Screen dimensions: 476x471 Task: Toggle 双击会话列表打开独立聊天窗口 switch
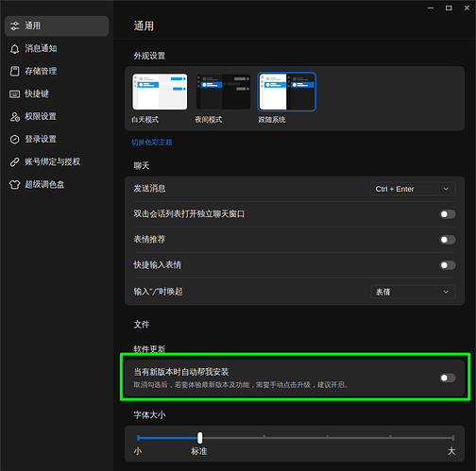pos(448,214)
